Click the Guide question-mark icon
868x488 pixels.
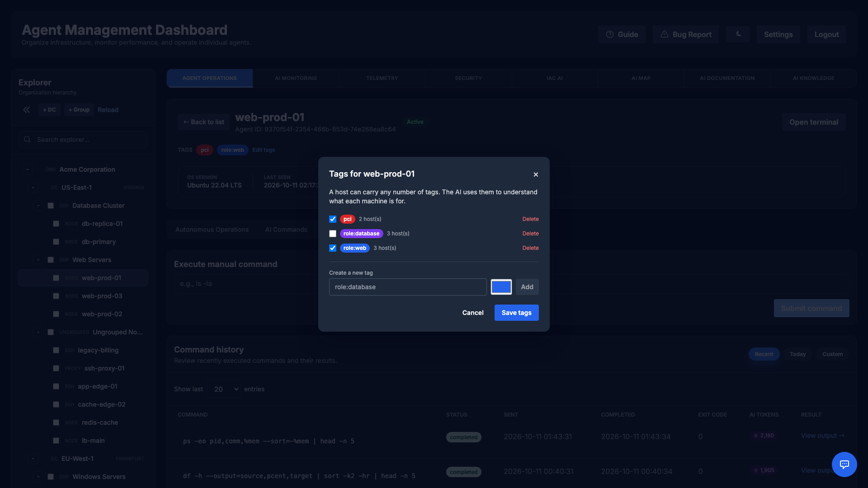610,34
